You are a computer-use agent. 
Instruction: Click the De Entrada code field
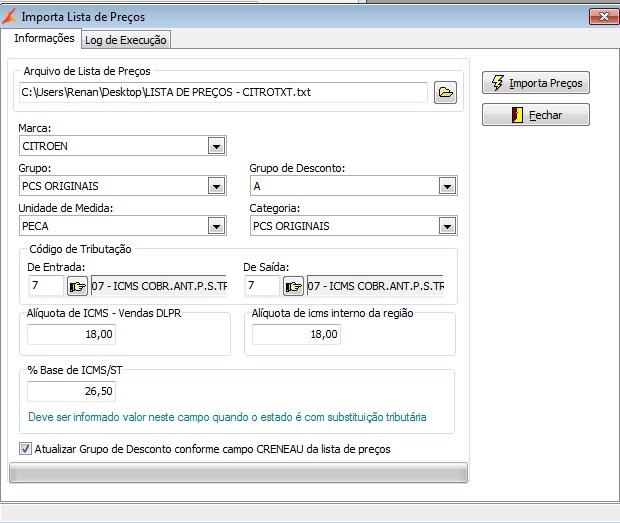tap(46, 285)
